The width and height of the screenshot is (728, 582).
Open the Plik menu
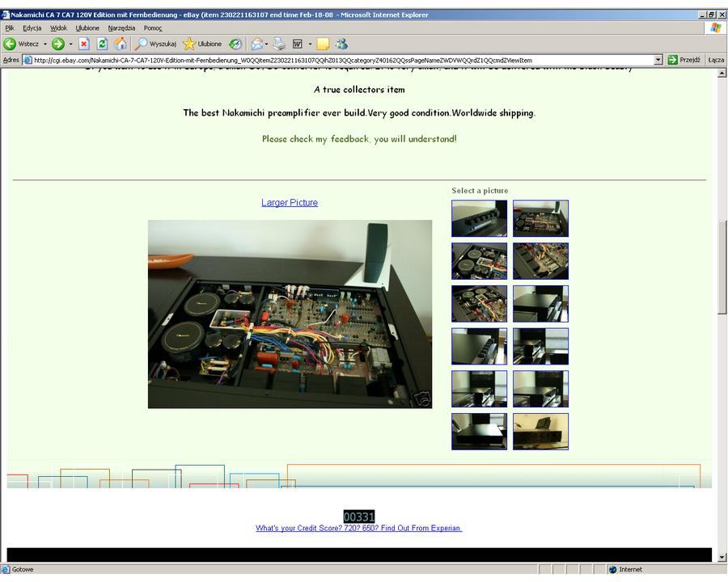[x=10, y=28]
